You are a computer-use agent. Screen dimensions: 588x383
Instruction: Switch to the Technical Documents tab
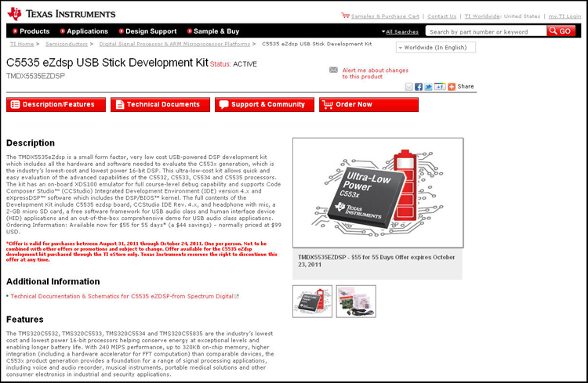(x=160, y=104)
